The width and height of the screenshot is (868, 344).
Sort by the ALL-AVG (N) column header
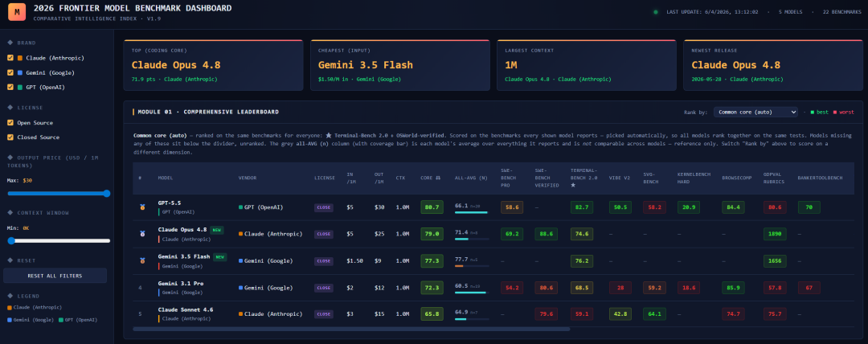pyautogui.click(x=471, y=178)
